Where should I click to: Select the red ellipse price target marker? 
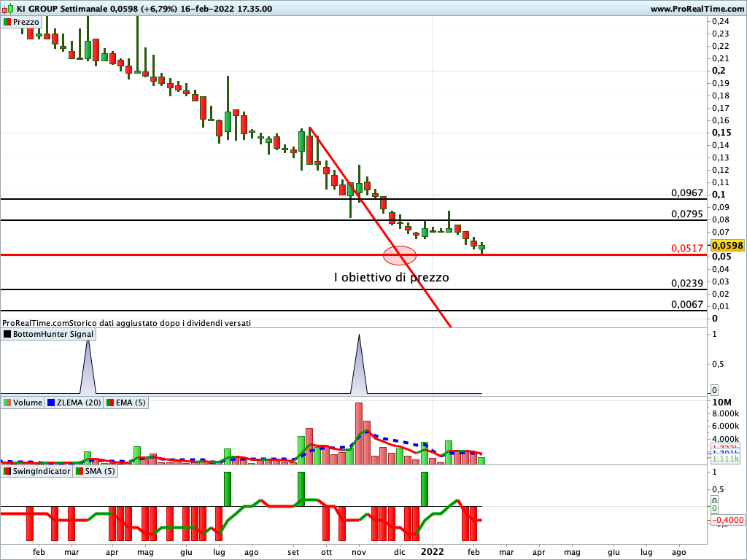point(400,255)
